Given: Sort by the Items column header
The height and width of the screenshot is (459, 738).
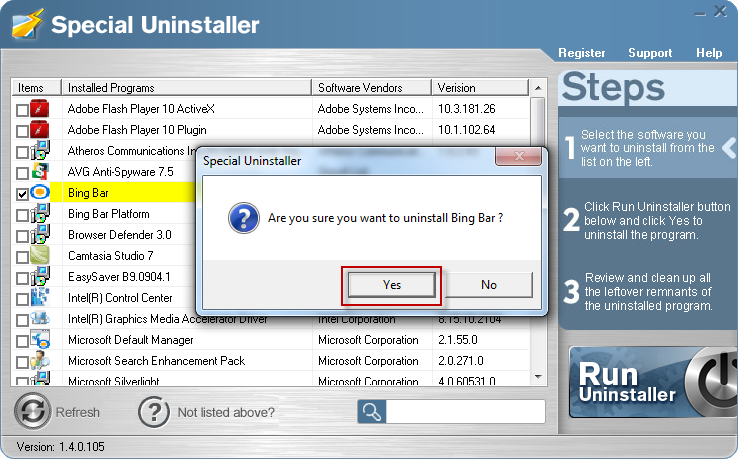Looking at the screenshot, I should coord(36,88).
